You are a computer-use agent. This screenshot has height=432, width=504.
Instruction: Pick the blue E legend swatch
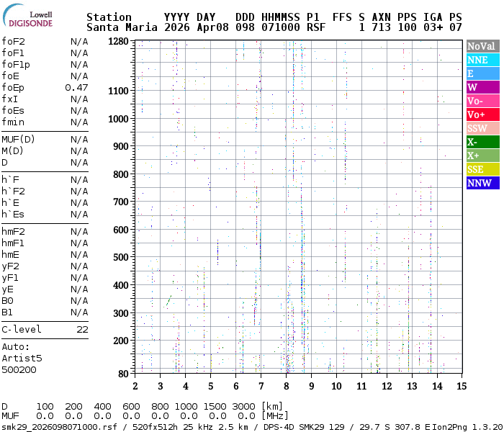pos(482,73)
